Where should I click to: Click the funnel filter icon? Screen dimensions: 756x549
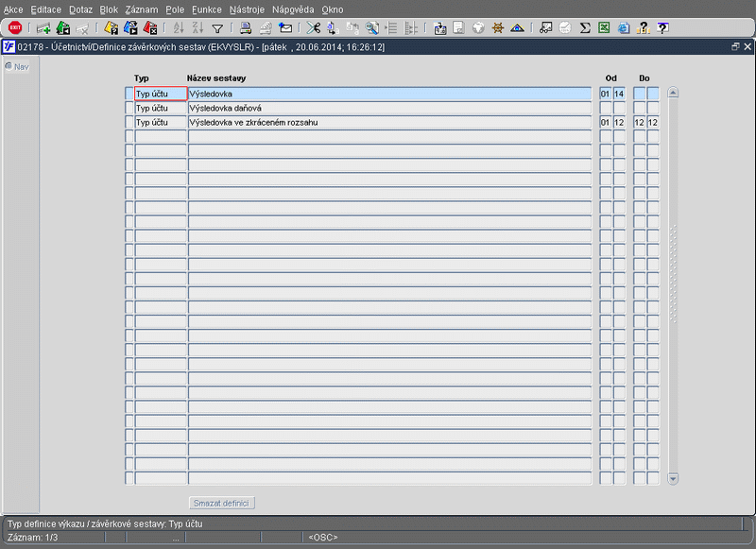point(217,28)
